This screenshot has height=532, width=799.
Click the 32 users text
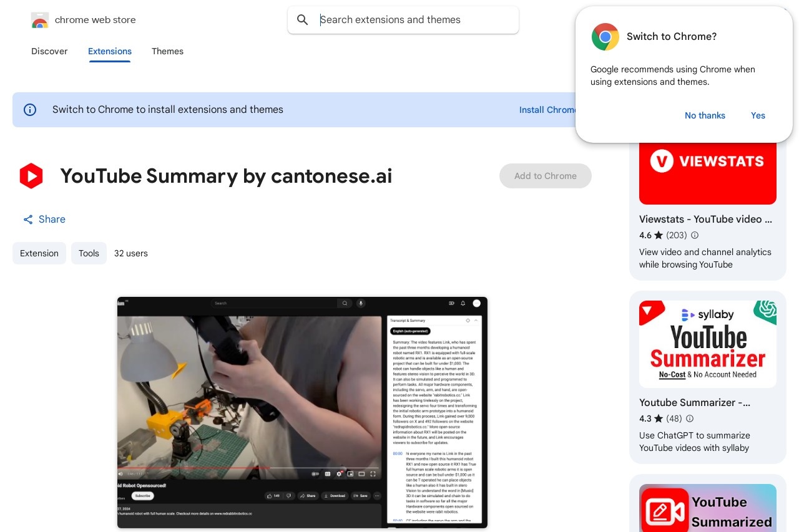tap(131, 253)
